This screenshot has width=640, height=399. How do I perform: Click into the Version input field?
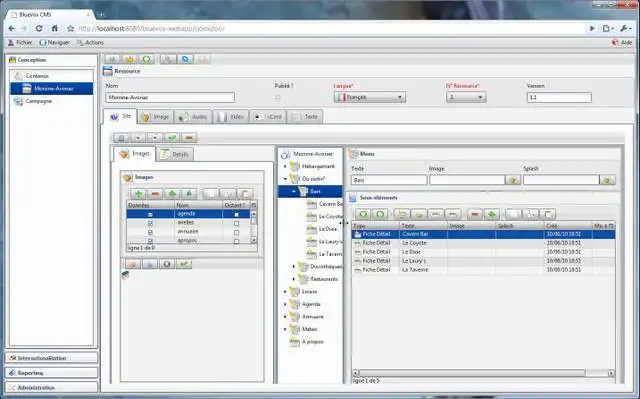[x=559, y=98]
